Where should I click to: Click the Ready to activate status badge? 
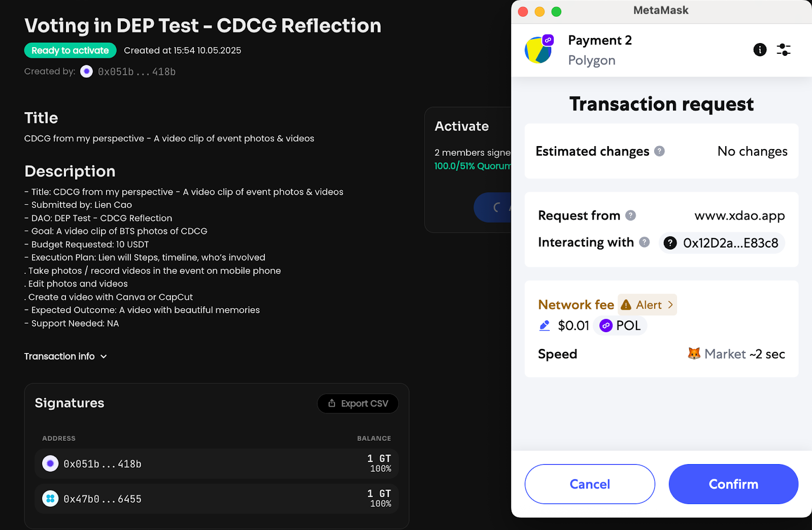tap(70, 51)
